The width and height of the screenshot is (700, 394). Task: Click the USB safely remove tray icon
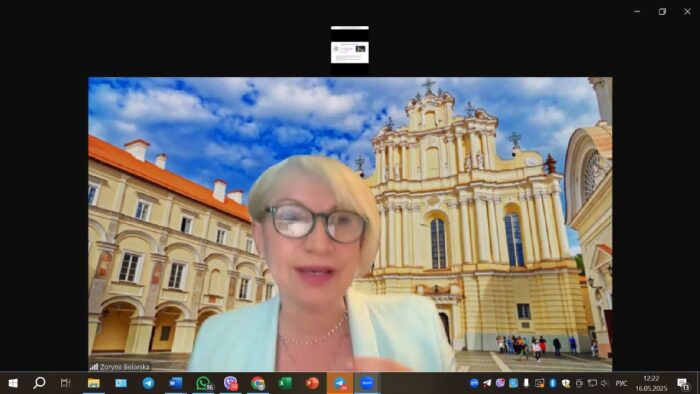click(526, 383)
